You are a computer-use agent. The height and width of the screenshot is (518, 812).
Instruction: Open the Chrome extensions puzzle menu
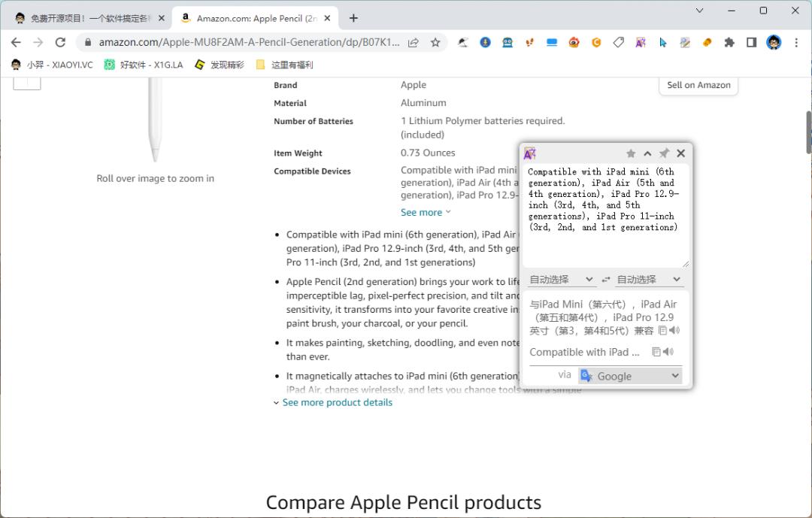coord(729,43)
